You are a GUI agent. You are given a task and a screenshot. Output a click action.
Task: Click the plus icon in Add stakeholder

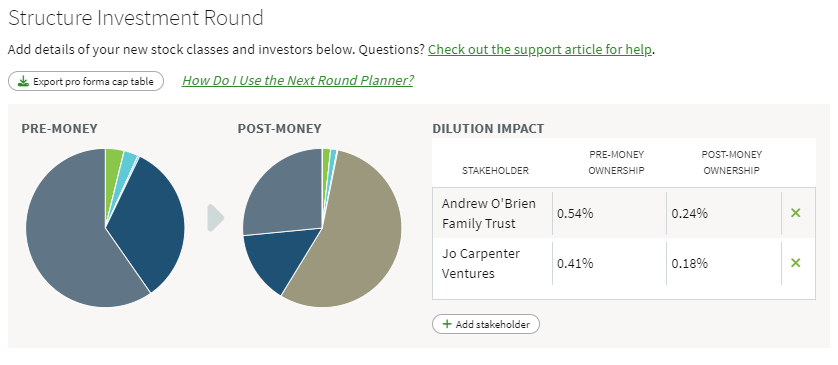[447, 324]
